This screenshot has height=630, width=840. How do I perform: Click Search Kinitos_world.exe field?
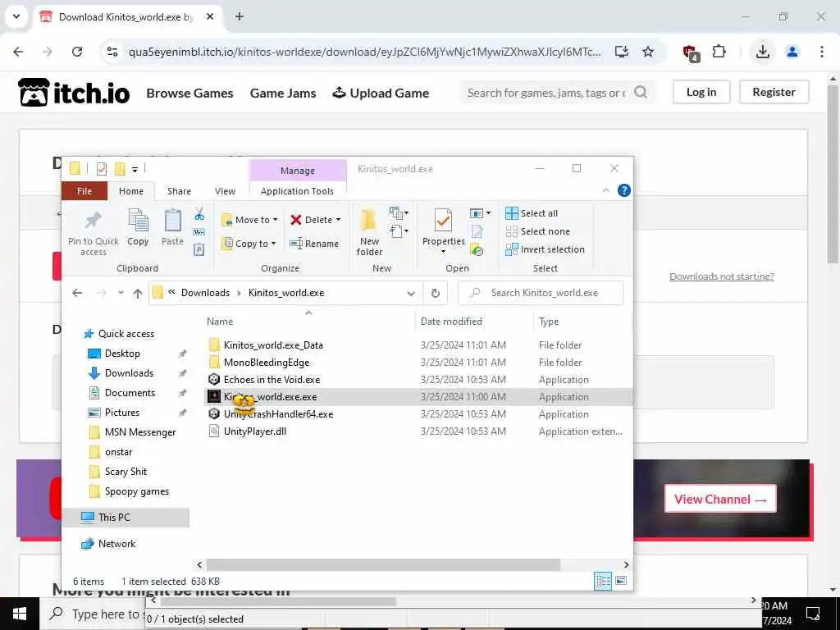click(x=541, y=293)
